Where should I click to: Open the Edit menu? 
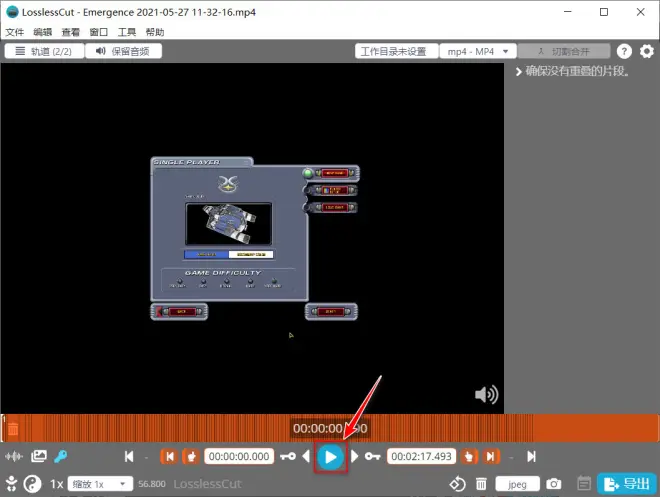43,32
